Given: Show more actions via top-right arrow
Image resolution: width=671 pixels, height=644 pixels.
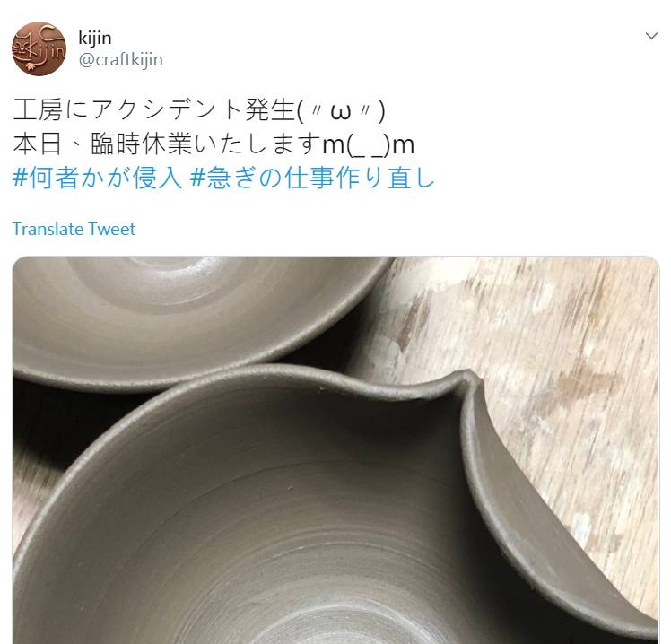Looking at the screenshot, I should (651, 36).
